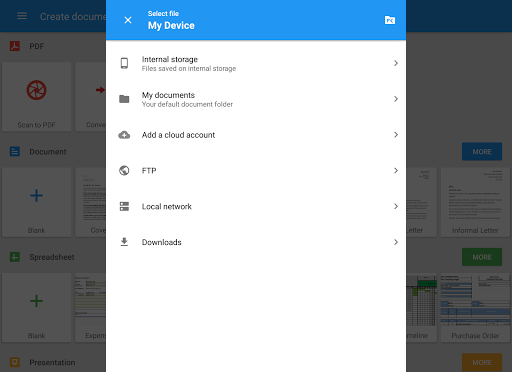The width and height of the screenshot is (512, 372).
Task: Tap the Local network server icon
Action: pyautogui.click(x=124, y=206)
